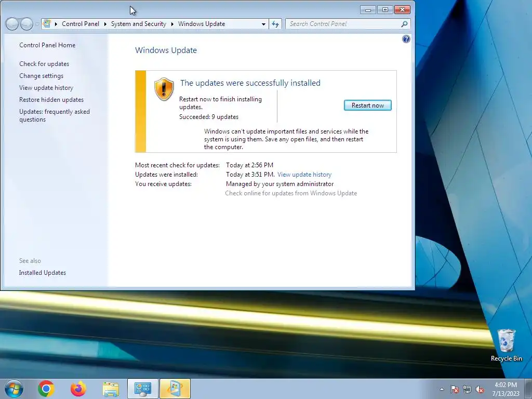
Task: Open the Windows Start menu
Action: point(14,389)
